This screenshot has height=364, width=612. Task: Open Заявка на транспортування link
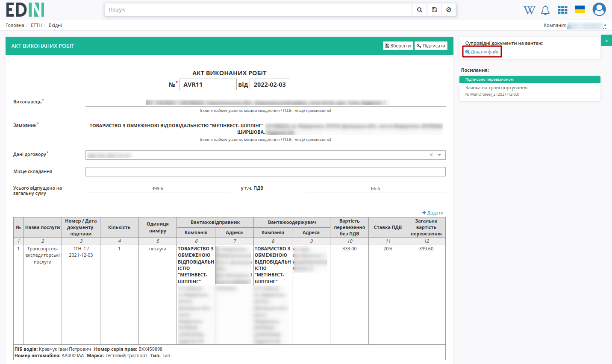(496, 88)
